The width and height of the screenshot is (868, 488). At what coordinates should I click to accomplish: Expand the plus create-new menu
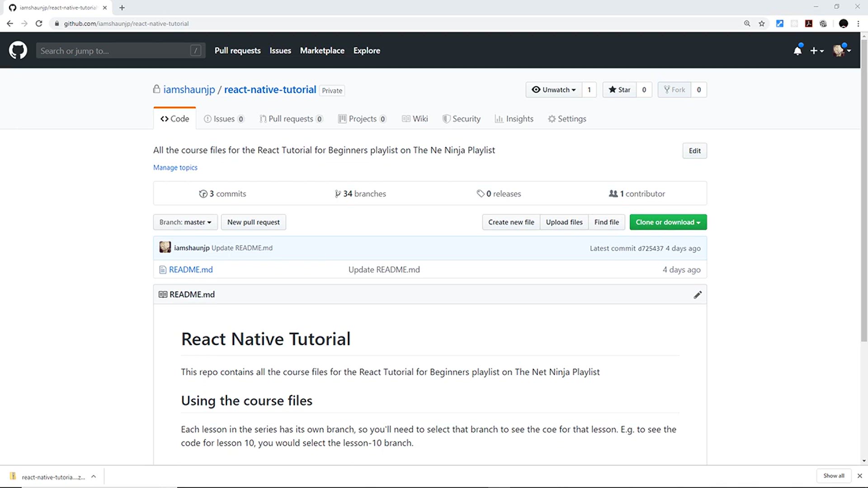click(816, 51)
